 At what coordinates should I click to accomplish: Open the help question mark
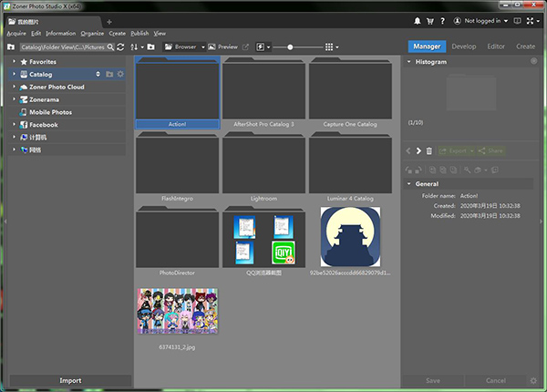(442, 21)
